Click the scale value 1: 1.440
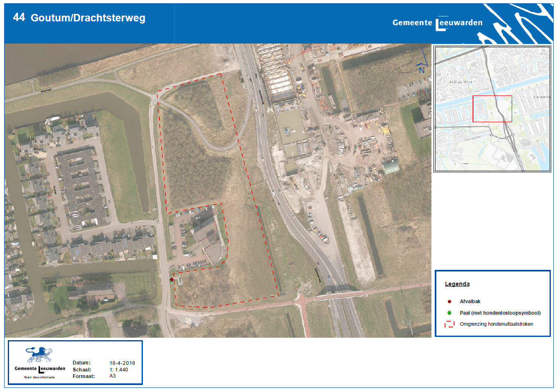Image resolution: width=557 pixels, height=392 pixels. click(119, 370)
